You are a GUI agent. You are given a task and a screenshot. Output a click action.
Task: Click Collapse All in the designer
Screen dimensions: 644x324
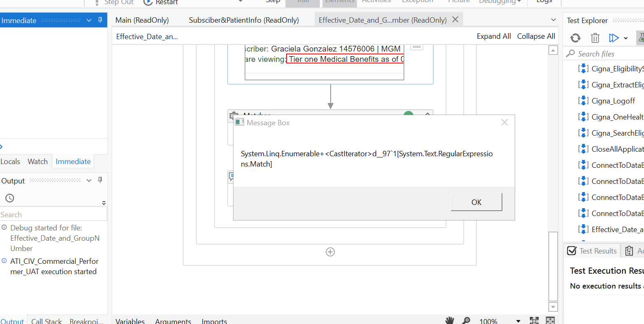(x=536, y=36)
